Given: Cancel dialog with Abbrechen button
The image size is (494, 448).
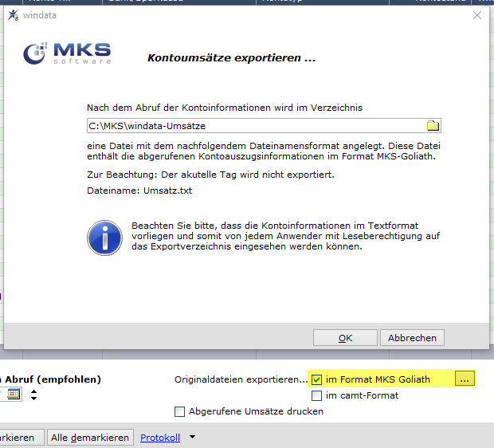Looking at the screenshot, I should [412, 338].
